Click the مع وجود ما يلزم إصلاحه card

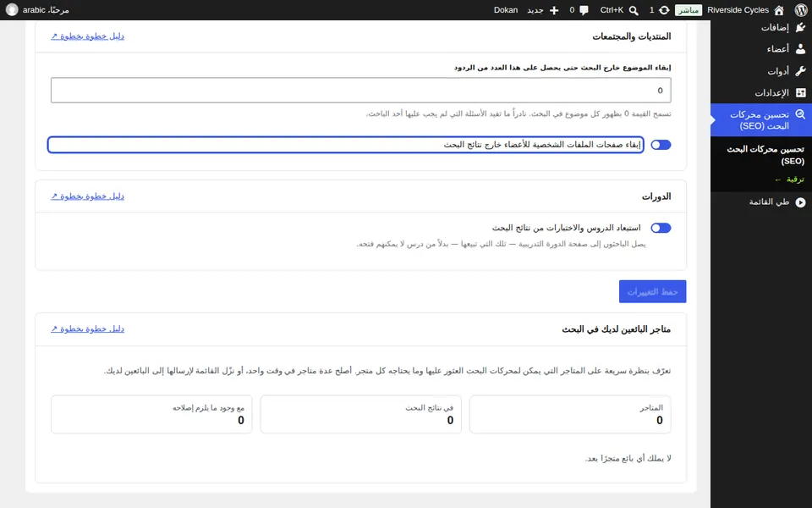point(151,414)
